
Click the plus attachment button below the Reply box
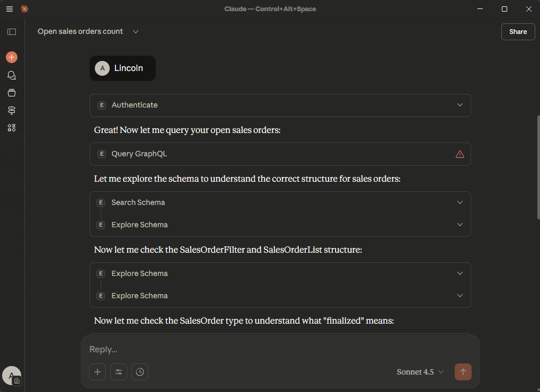[98, 372]
